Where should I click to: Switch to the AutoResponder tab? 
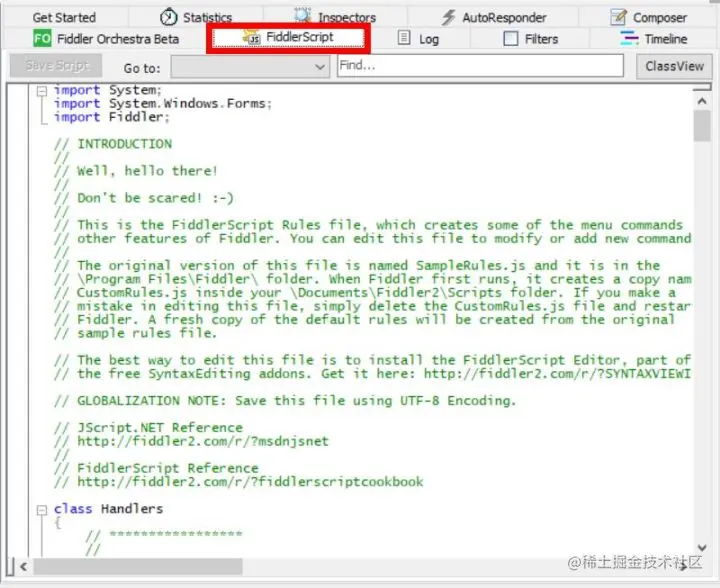(x=493, y=17)
